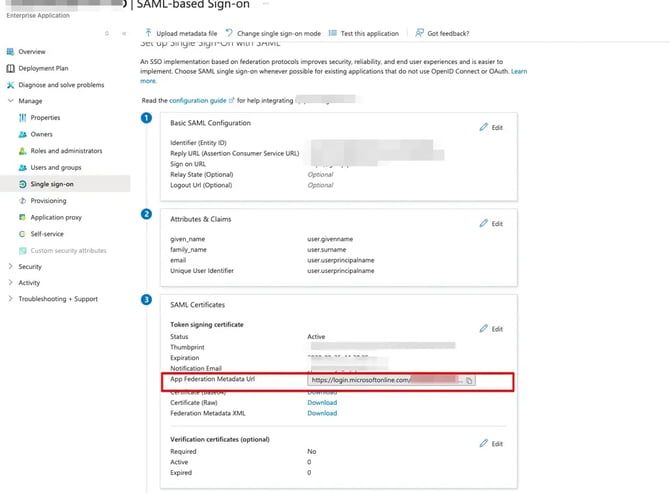The image size is (670, 493).
Task: Open Deployment Plan menu item
Action: click(x=43, y=68)
